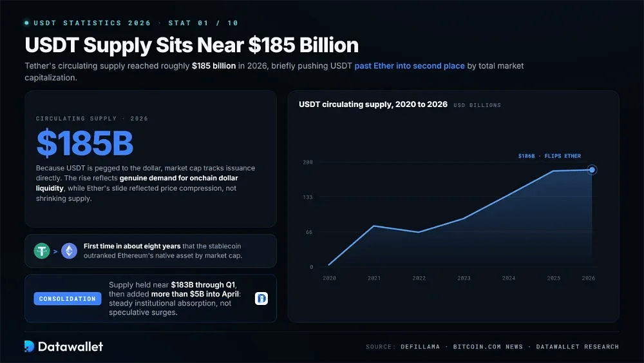Click bold phrase 'genuine demand for onchain dollar'
Viewport: 644px width, 363px height.
[178, 178]
